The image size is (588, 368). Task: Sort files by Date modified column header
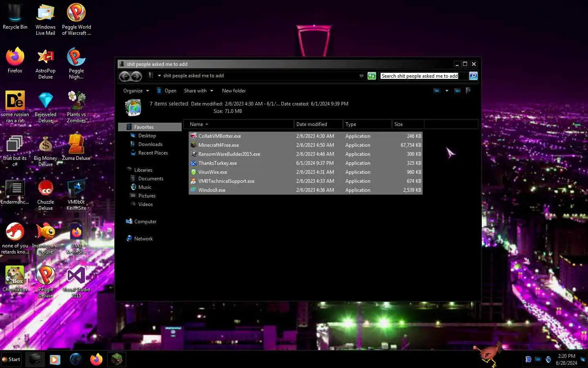318,124
